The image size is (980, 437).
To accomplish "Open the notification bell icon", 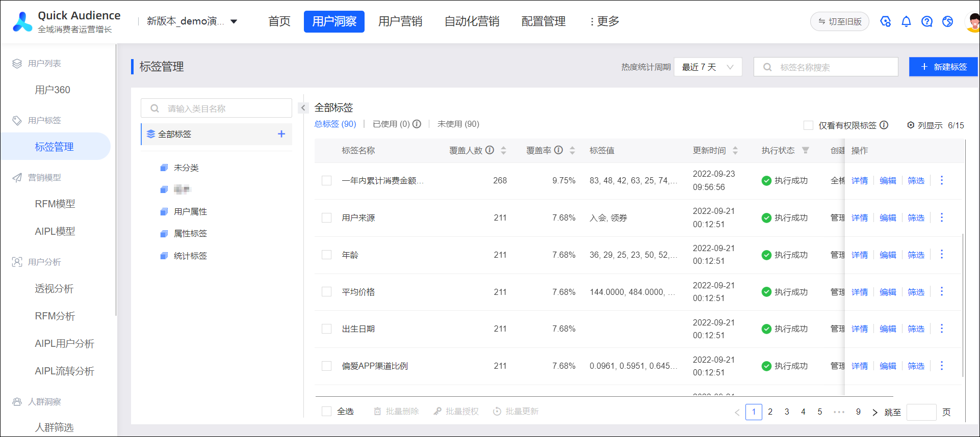I will pyautogui.click(x=906, y=21).
